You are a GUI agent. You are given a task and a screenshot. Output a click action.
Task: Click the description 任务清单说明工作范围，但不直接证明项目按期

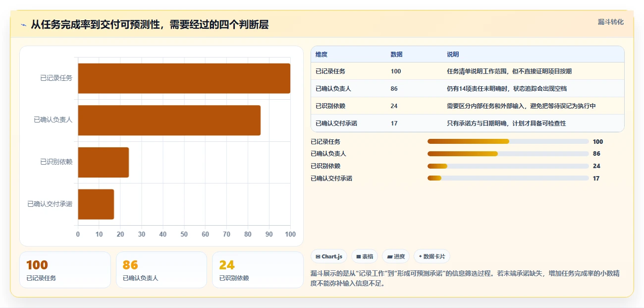509,71
